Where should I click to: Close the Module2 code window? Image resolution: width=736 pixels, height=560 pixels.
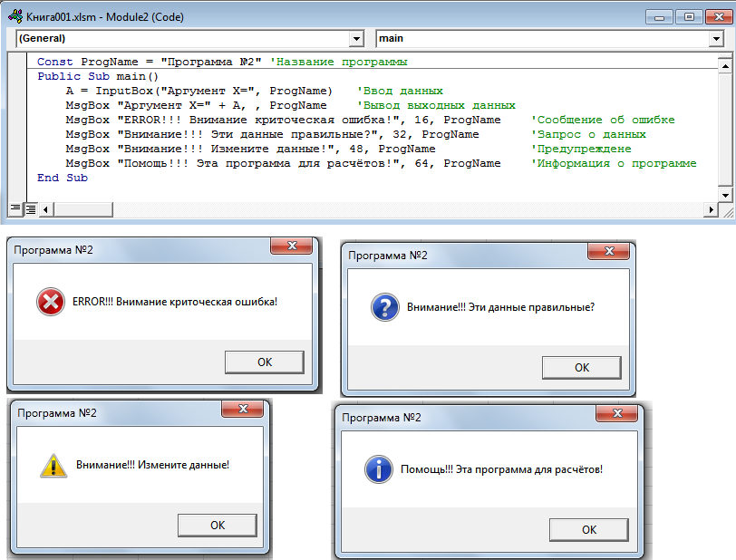click(x=719, y=17)
